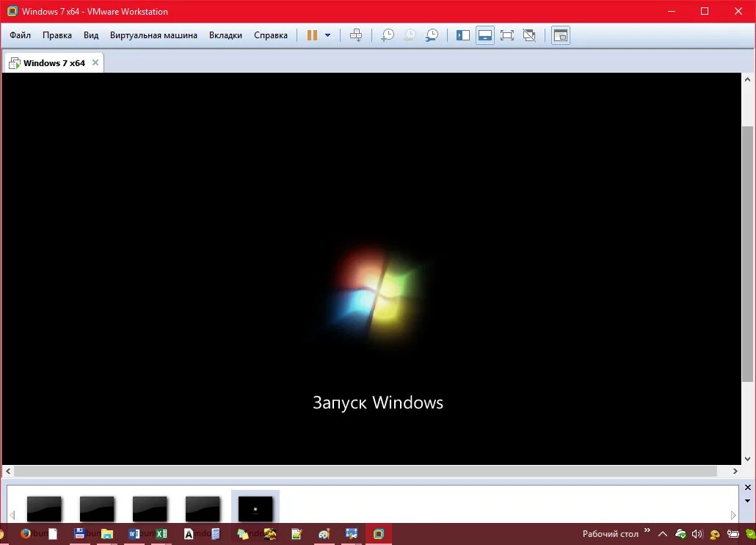The image size is (756, 545).
Task: Click the horizontal scrollbar right arrow
Action: click(735, 472)
